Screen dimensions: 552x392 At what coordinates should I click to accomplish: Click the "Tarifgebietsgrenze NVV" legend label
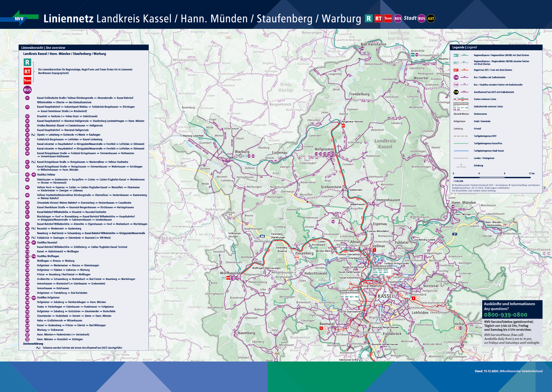(485, 136)
